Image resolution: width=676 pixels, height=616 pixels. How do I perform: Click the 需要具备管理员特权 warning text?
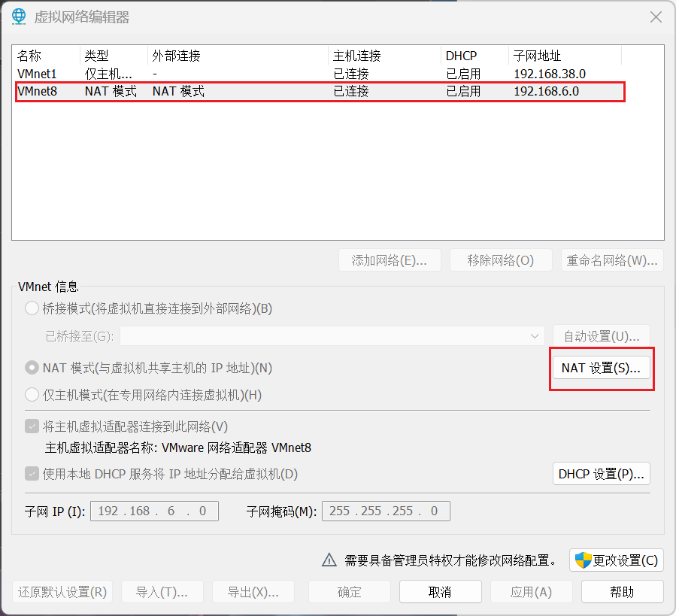(x=450, y=560)
